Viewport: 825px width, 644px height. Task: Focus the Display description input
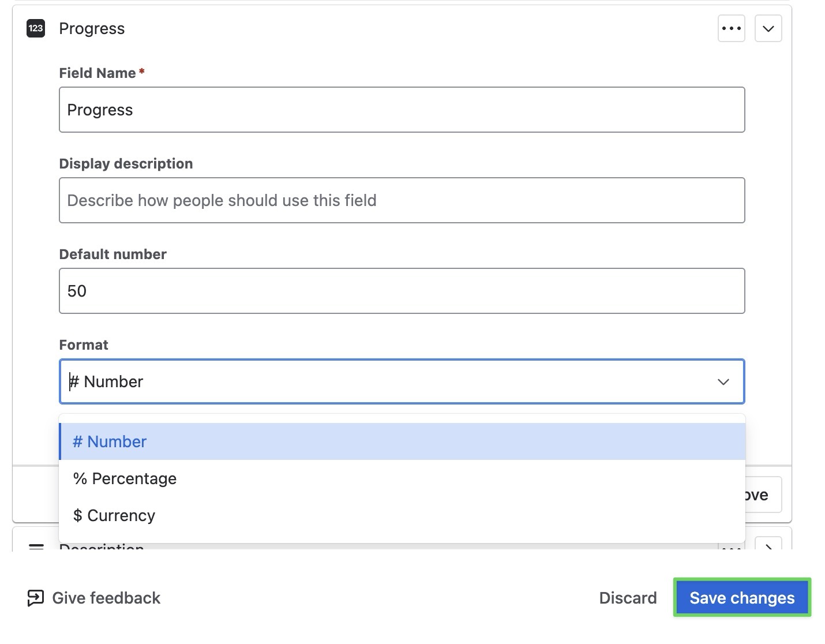coord(402,200)
